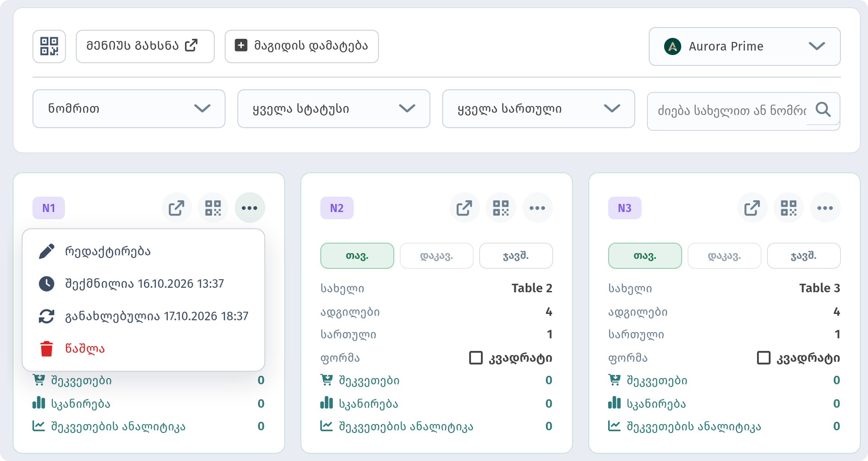Choose წაშლა to delete table N1

[x=143, y=349]
